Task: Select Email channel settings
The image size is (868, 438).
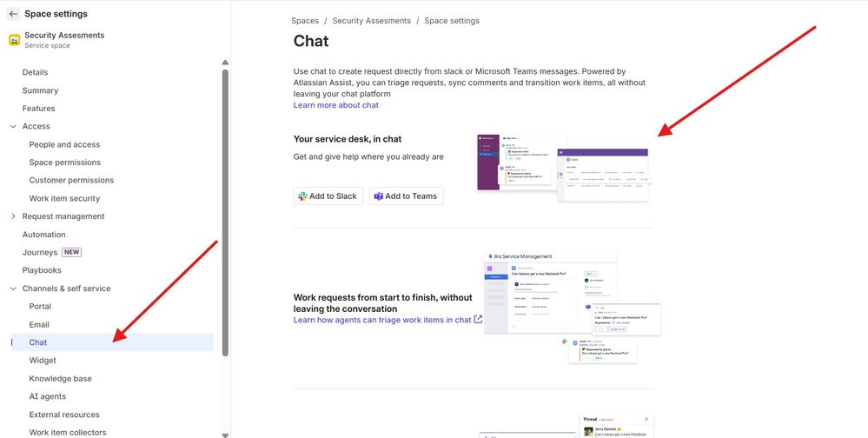Action: [x=39, y=324]
